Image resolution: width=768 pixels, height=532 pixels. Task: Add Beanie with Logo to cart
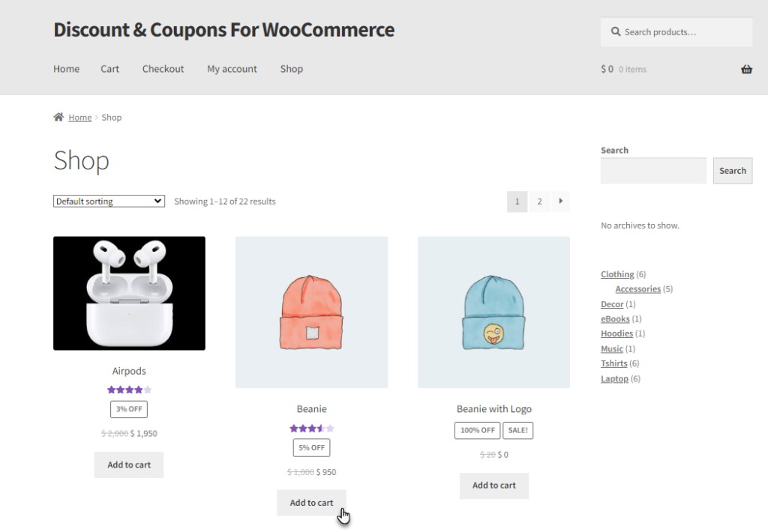coord(493,486)
